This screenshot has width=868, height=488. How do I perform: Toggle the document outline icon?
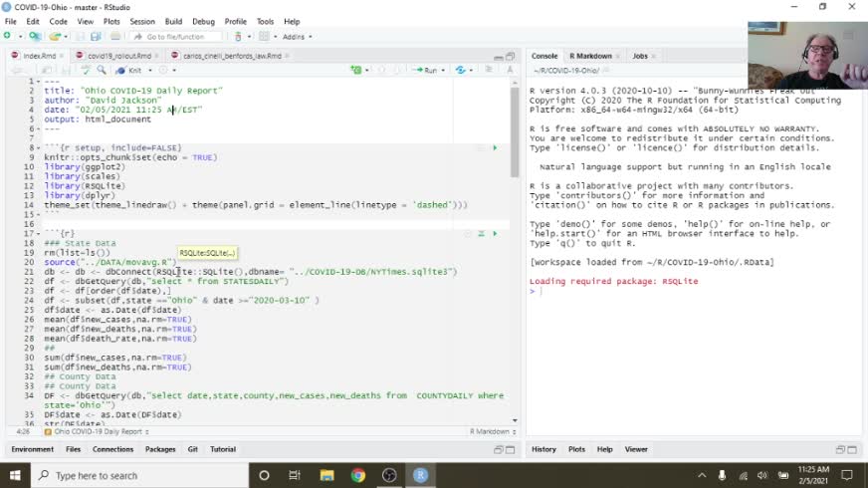(489, 70)
